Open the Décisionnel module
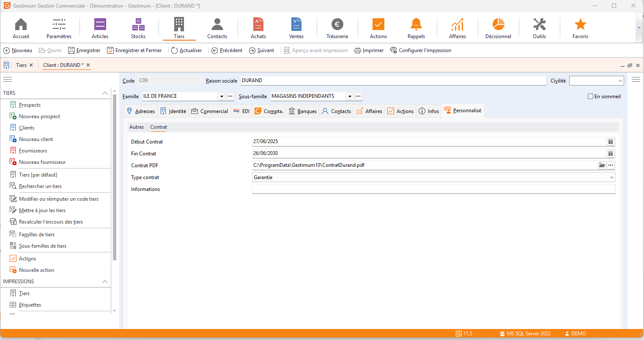Screen dimensions: 644x340 [x=499, y=28]
